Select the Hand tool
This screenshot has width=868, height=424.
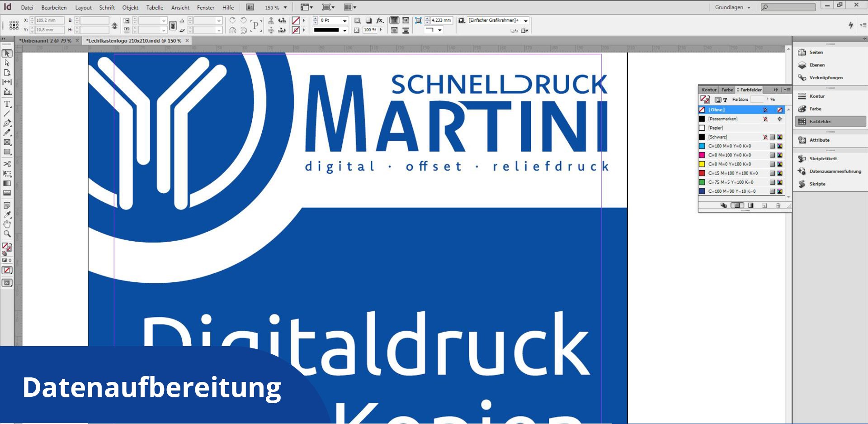click(7, 224)
